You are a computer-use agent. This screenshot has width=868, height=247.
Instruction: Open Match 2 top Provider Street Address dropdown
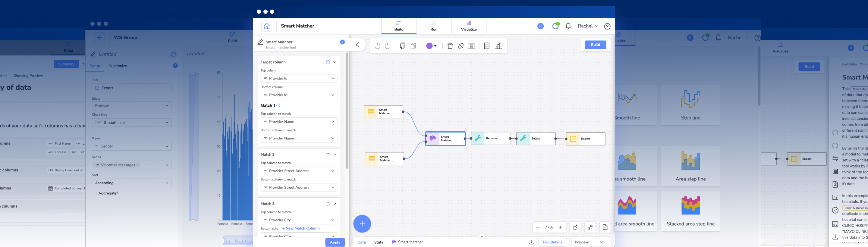[299, 171]
